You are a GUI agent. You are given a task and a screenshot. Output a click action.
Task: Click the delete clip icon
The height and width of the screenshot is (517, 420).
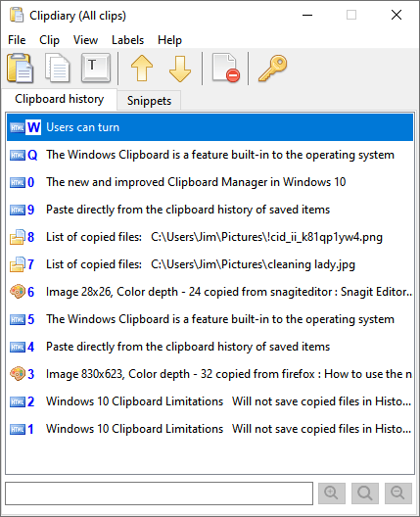click(x=226, y=68)
